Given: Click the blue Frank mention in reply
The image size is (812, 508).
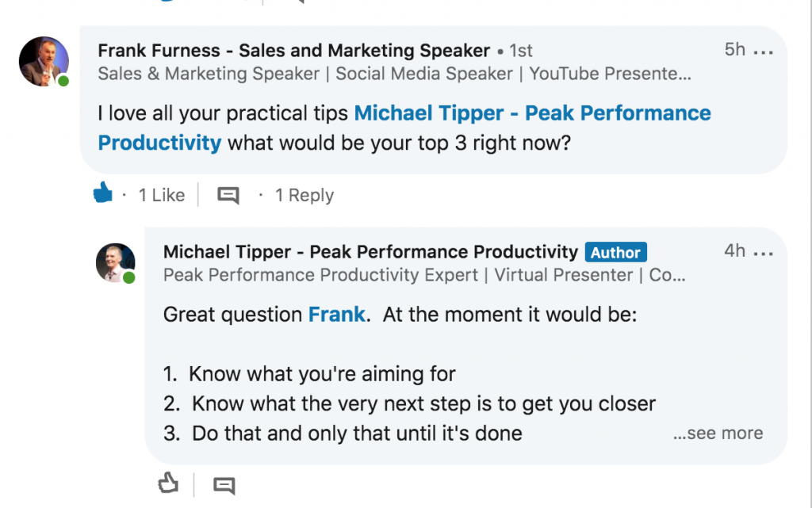Looking at the screenshot, I should point(336,315).
